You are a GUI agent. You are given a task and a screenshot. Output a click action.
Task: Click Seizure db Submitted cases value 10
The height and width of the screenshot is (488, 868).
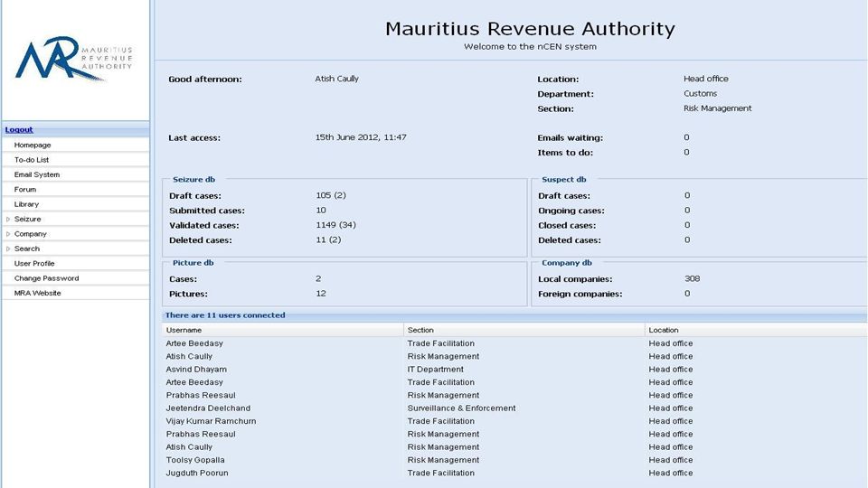tap(321, 211)
